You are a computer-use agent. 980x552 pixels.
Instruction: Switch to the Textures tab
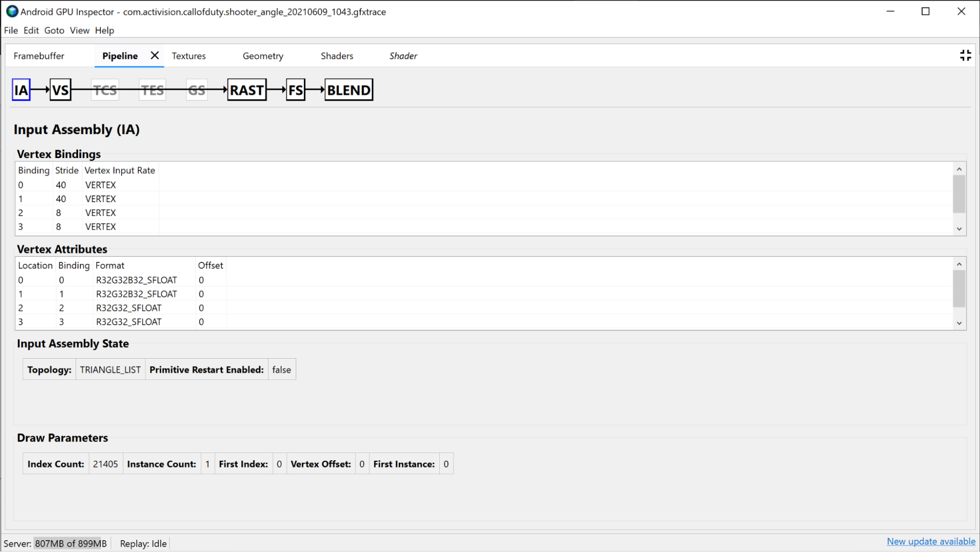pos(188,56)
